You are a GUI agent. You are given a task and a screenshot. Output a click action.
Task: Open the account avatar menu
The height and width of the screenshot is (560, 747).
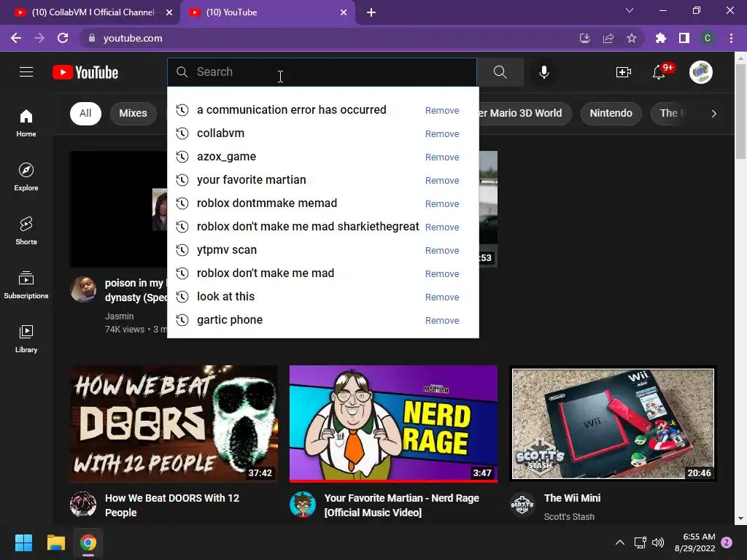pos(701,72)
